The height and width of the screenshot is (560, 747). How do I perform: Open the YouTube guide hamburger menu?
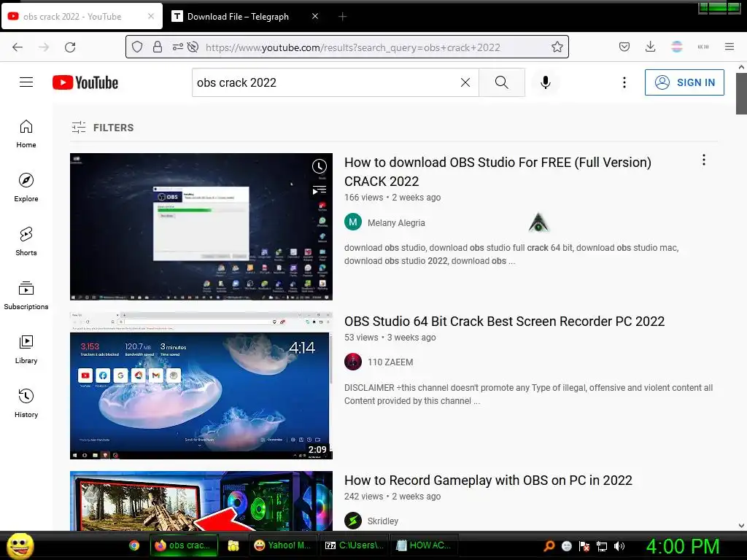(x=26, y=82)
